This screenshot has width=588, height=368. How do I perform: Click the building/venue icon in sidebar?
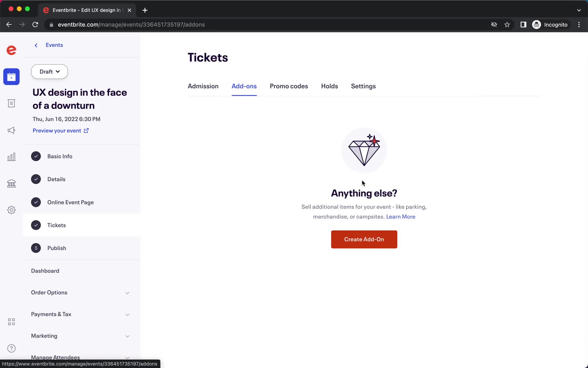pyautogui.click(x=11, y=183)
